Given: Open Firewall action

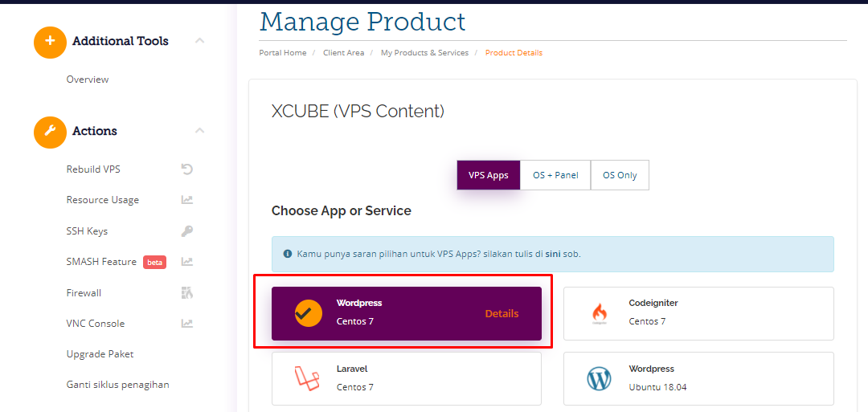Looking at the screenshot, I should (84, 293).
